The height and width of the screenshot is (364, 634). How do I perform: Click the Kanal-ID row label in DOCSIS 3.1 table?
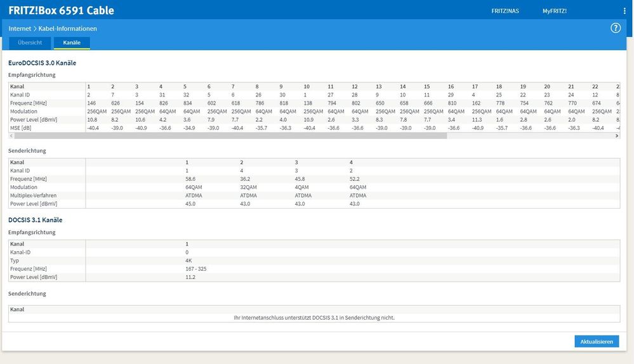20,252
